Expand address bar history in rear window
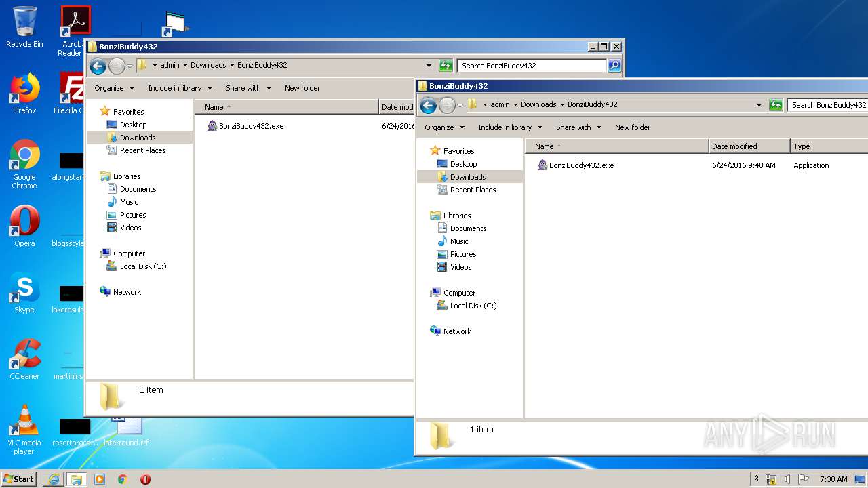868x488 pixels. pyautogui.click(x=429, y=66)
